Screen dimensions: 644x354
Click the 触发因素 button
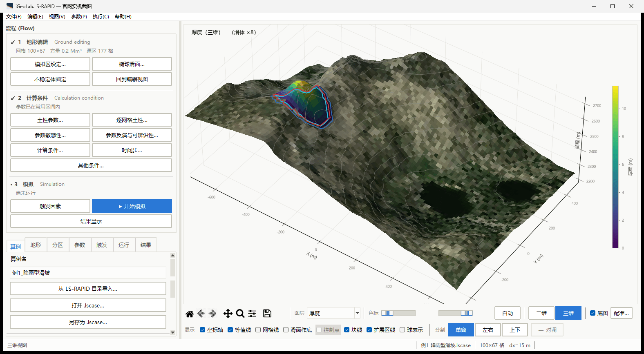tap(50, 206)
